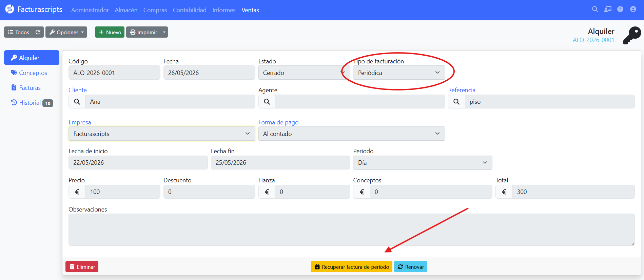Image resolution: width=644 pixels, height=280 pixels.
Task: Click the large key icon near Alquiler title
Action: point(632,35)
